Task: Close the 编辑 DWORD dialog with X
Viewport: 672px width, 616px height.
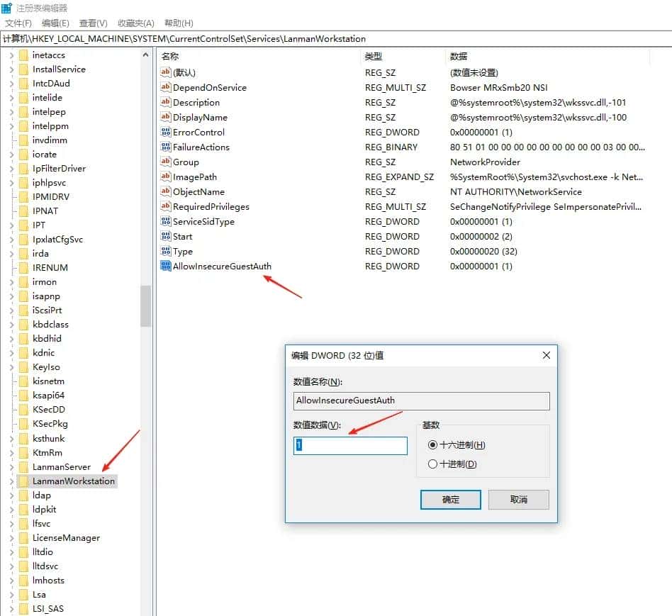Action: (x=546, y=355)
